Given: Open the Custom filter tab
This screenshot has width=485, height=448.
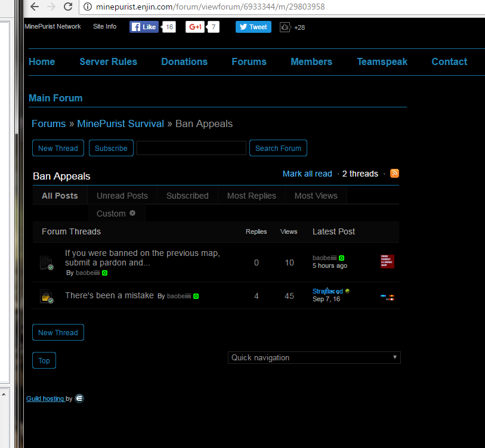Looking at the screenshot, I should point(116,214).
